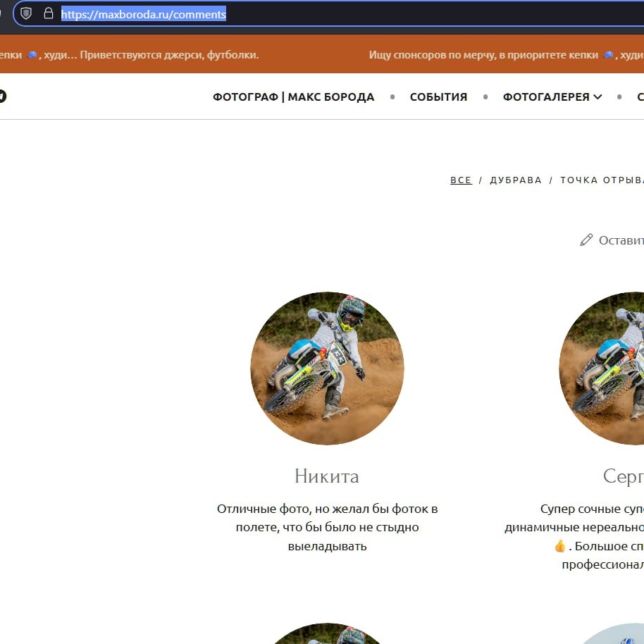The height and width of the screenshot is (644, 644).
Task: Click the Telegram icon beside the menu
Action: click(x=2, y=96)
